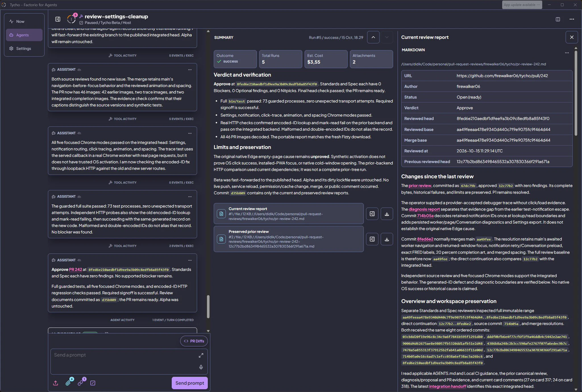The image size is (582, 392).
Task: Click commit link 714b05a in the report
Action: 425,216
